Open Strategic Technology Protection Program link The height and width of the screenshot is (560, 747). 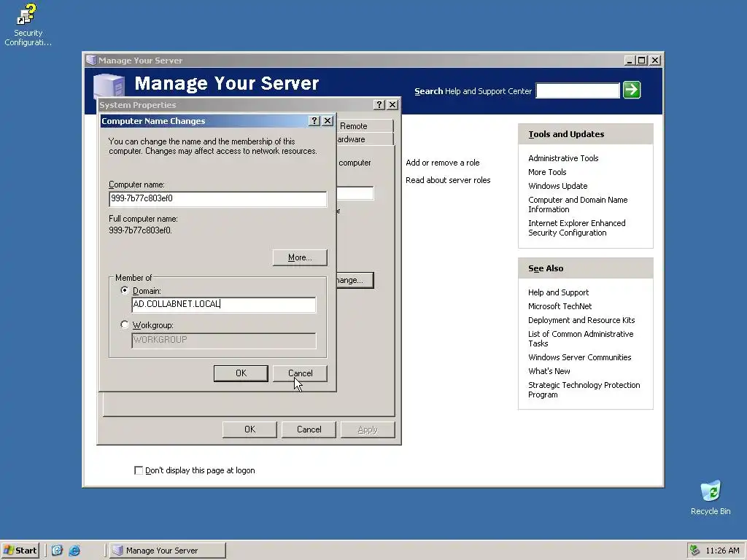pos(584,389)
